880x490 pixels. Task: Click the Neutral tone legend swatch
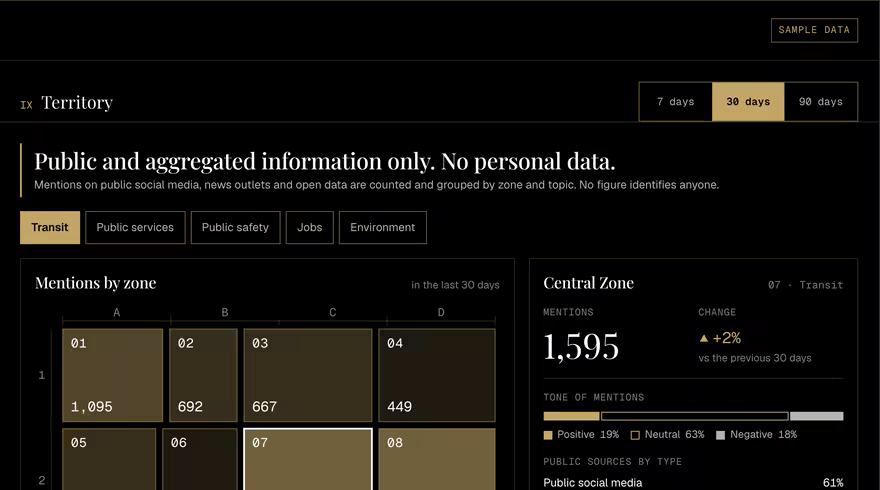click(635, 435)
